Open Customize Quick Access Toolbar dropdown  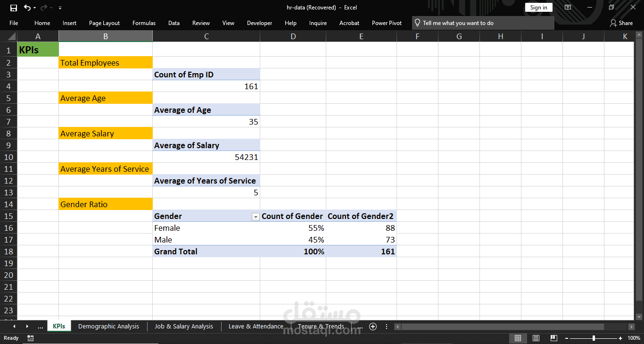point(60,8)
